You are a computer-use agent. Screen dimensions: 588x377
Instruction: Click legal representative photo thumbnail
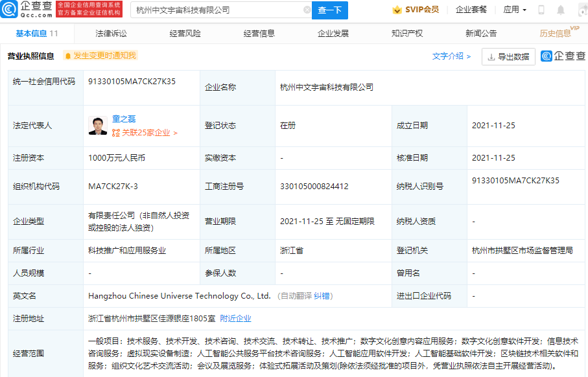(97, 126)
